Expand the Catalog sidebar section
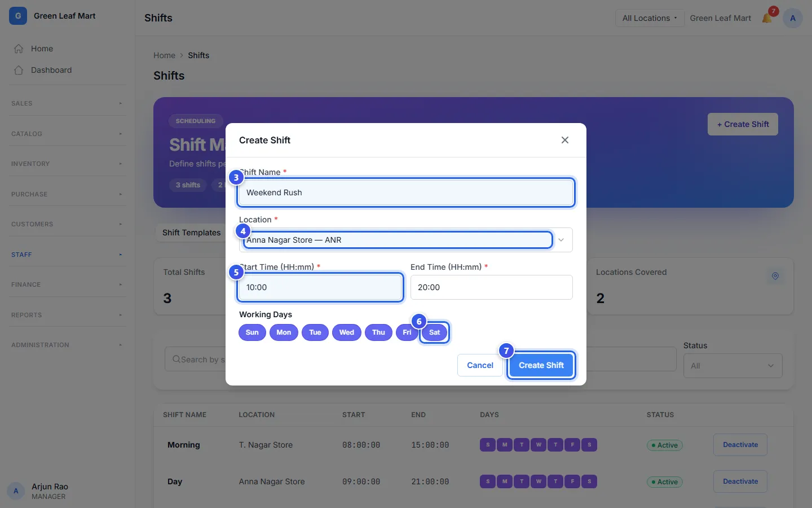The height and width of the screenshot is (508, 812). (68, 134)
